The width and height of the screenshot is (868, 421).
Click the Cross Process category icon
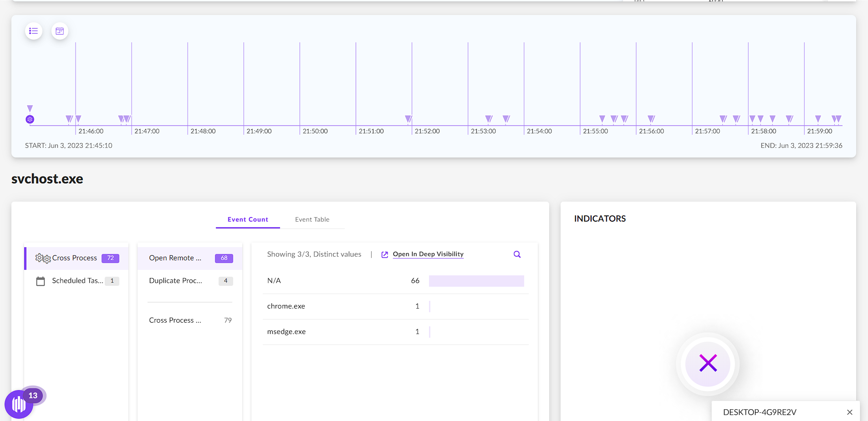pos(42,258)
